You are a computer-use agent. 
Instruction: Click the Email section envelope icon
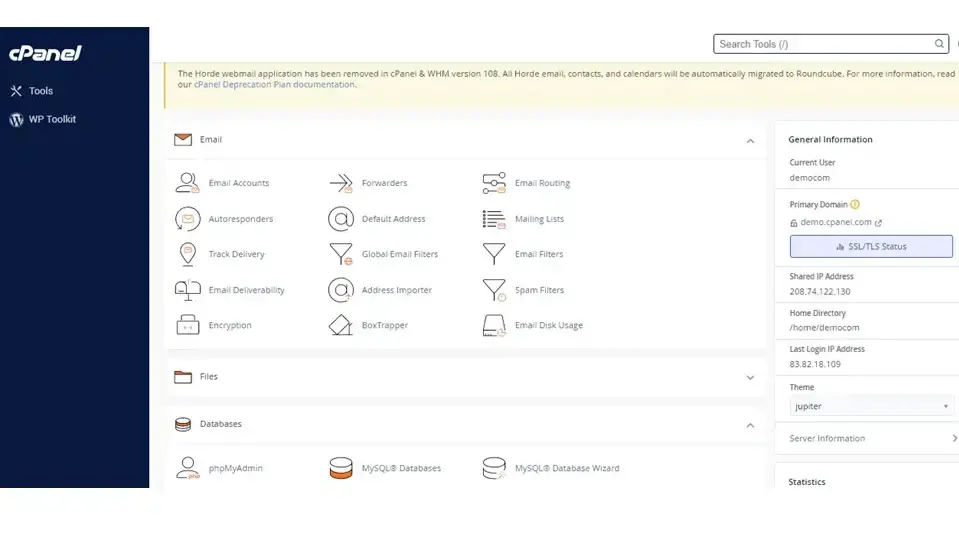[x=183, y=140]
